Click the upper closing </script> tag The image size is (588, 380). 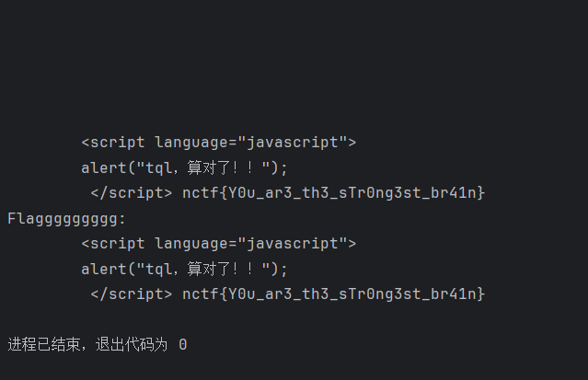tap(131, 192)
